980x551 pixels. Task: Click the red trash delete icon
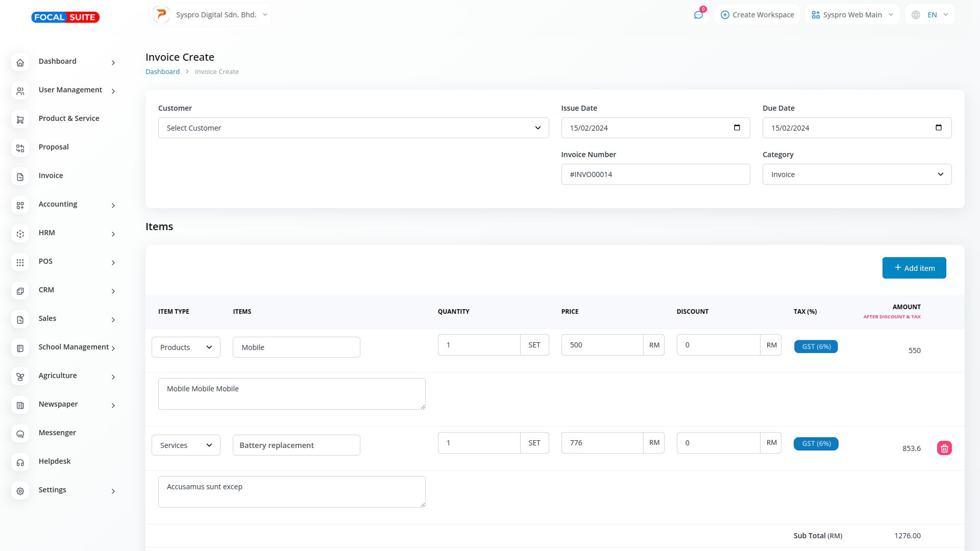click(944, 448)
